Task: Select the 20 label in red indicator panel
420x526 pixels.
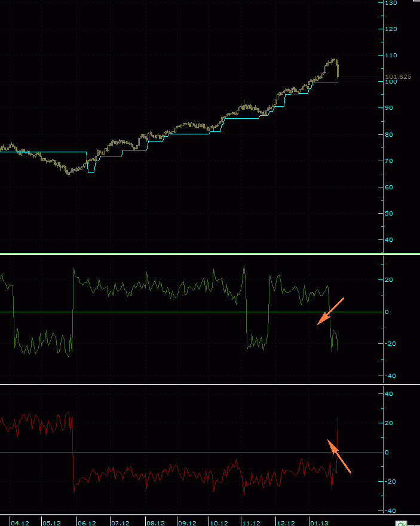Action: 389,423
